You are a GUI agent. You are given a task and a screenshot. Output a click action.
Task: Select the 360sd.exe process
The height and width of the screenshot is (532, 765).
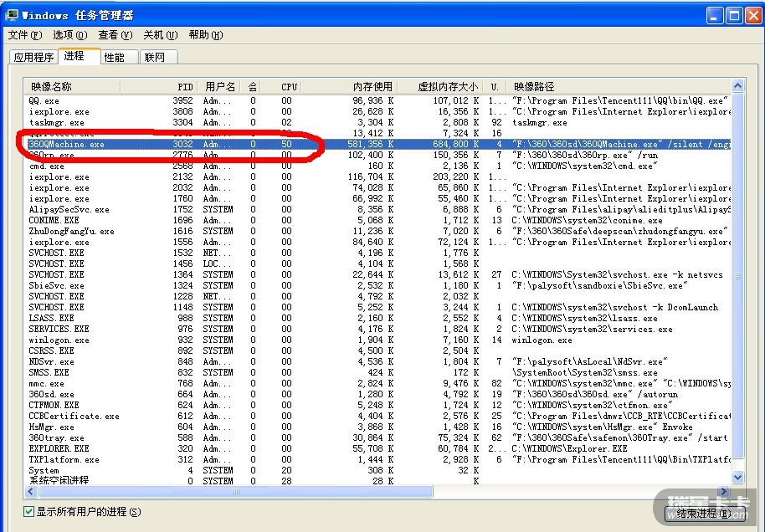pyautogui.click(x=377, y=394)
